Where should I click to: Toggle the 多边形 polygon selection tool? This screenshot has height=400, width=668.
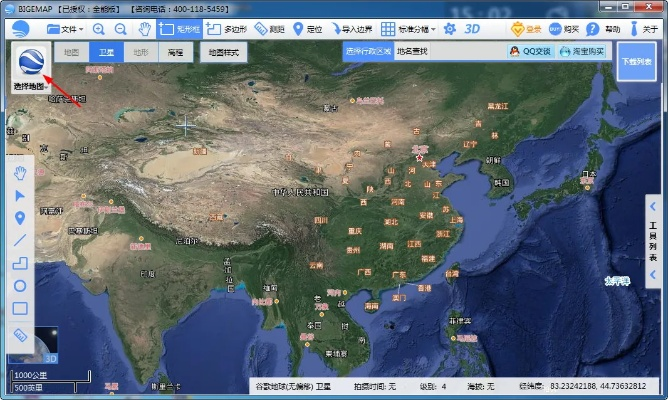tap(227, 29)
